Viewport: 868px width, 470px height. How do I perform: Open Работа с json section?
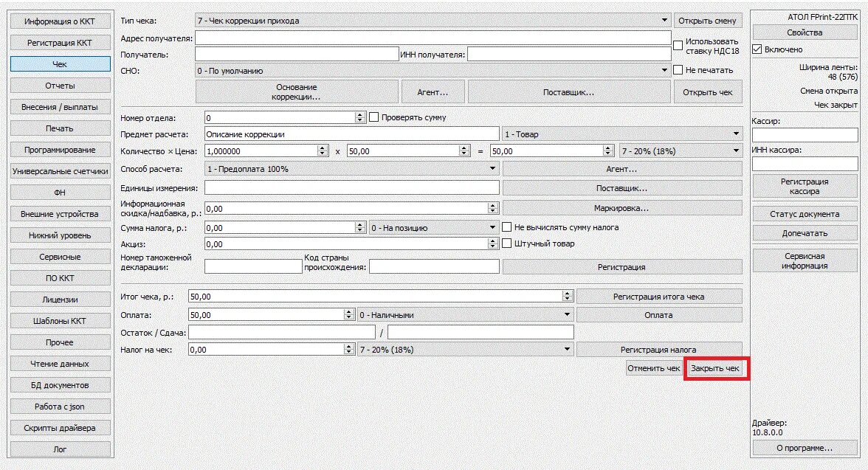point(60,407)
